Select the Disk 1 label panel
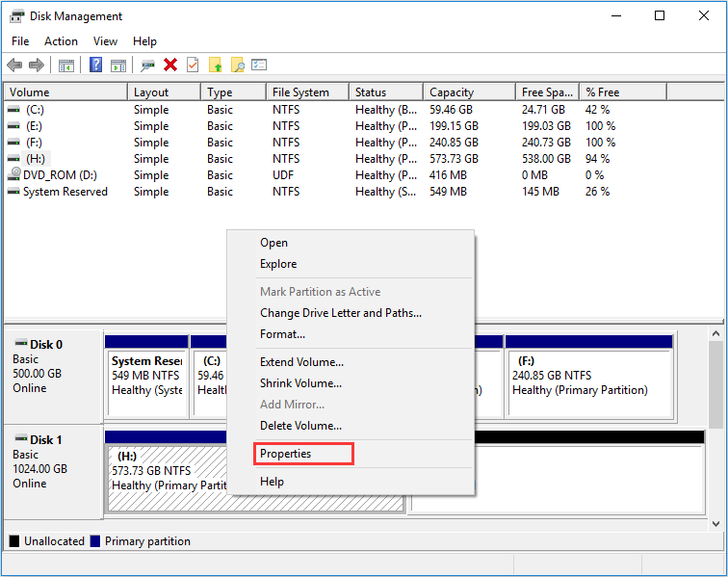728x577 pixels. pyautogui.click(x=53, y=472)
